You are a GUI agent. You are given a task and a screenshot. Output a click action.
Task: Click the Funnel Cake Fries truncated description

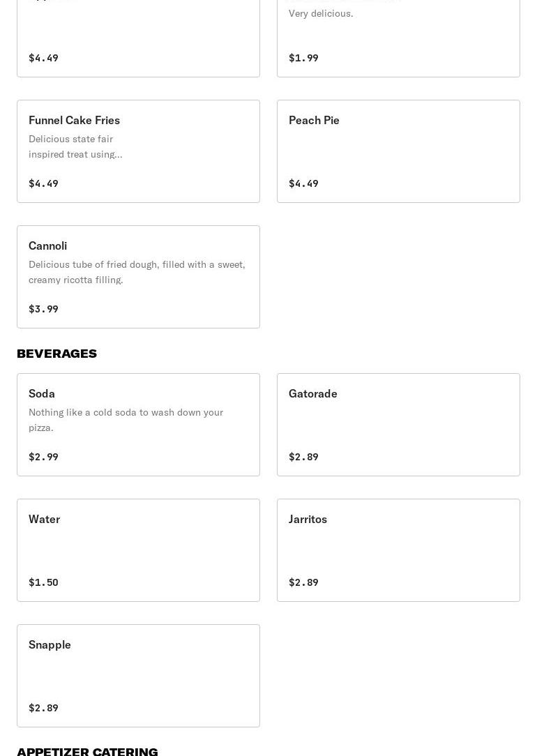click(75, 146)
